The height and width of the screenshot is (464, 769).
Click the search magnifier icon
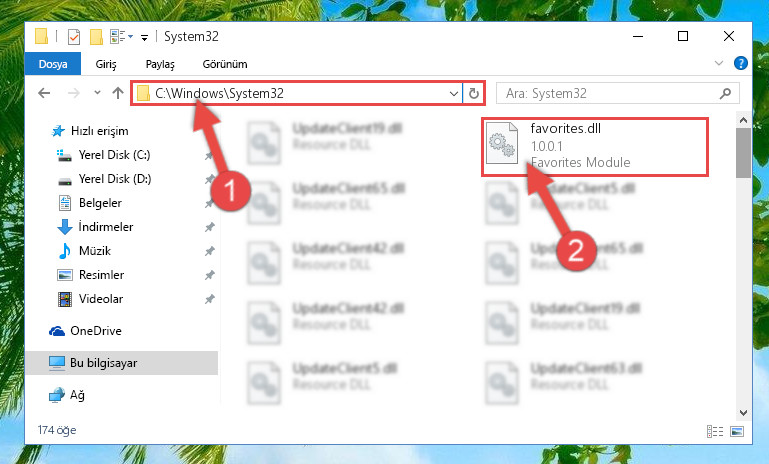[725, 93]
